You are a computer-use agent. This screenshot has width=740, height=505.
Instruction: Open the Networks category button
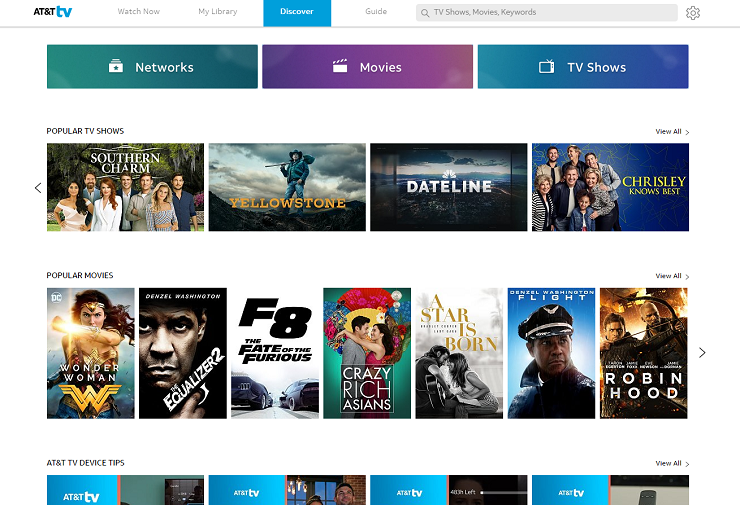point(152,67)
